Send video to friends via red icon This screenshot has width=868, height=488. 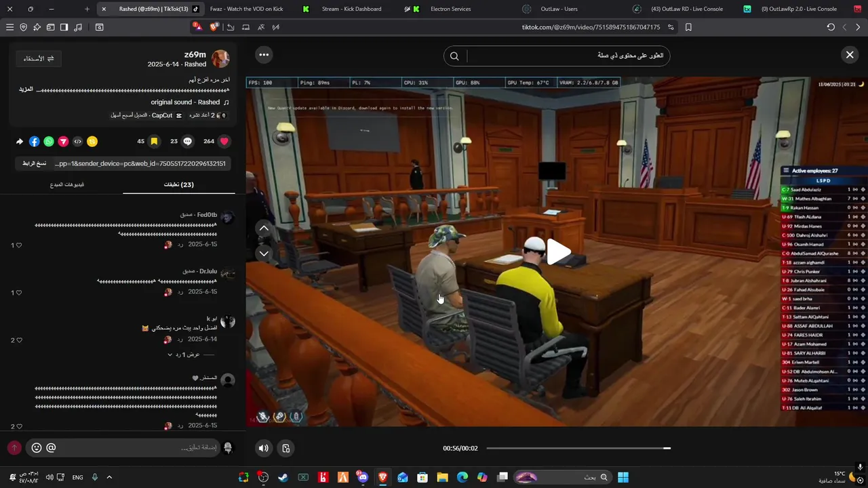click(63, 142)
